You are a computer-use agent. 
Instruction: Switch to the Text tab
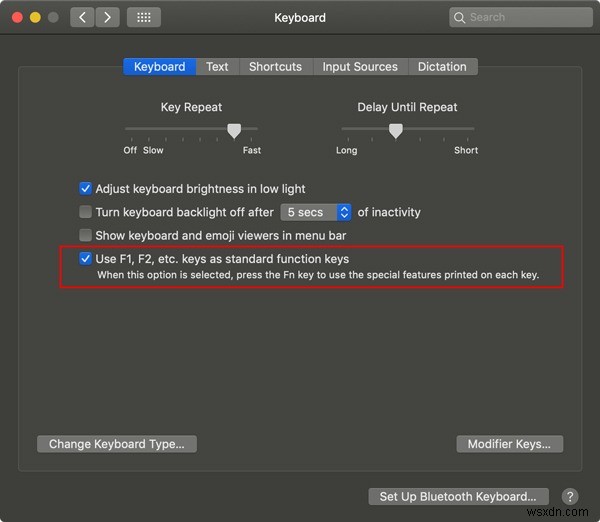(217, 67)
